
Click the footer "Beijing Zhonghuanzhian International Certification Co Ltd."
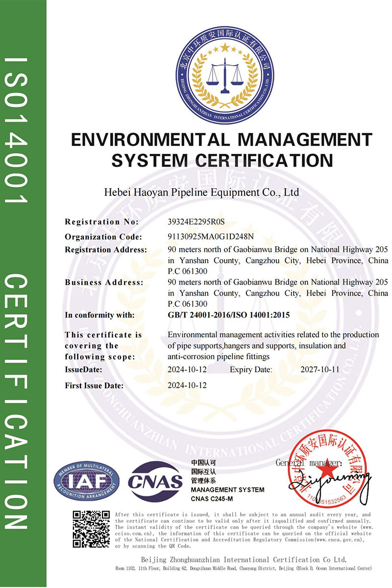(x=244, y=559)
